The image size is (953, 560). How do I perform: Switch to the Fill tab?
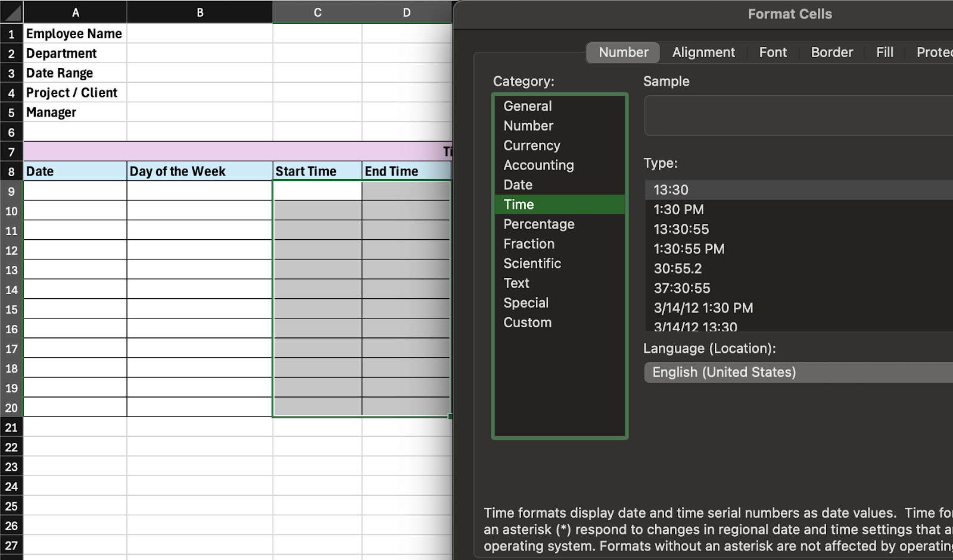point(885,52)
